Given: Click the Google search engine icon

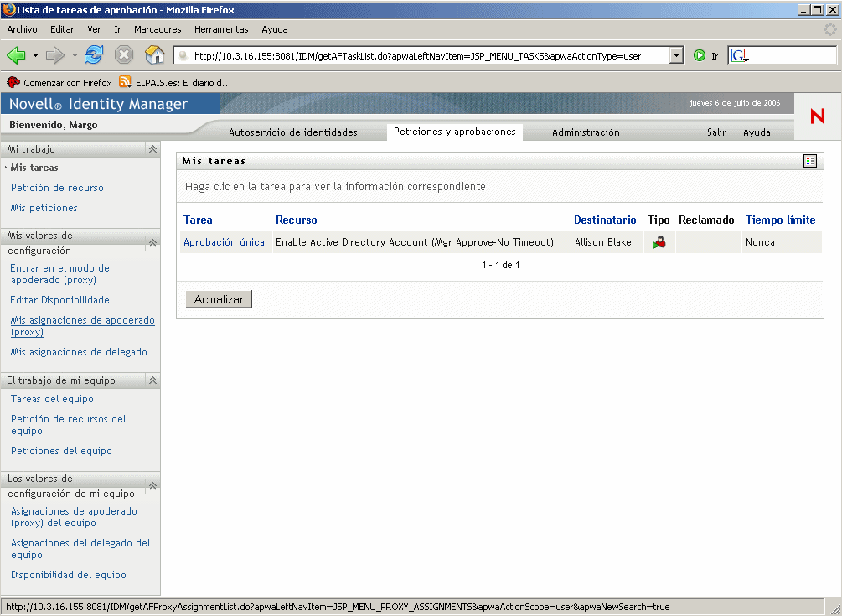Looking at the screenshot, I should (x=740, y=55).
